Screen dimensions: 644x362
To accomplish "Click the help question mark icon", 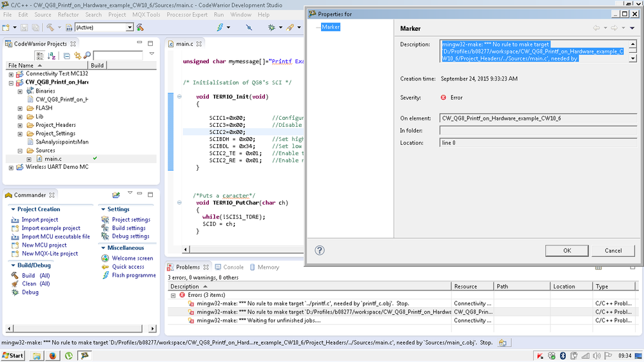I will point(319,251).
